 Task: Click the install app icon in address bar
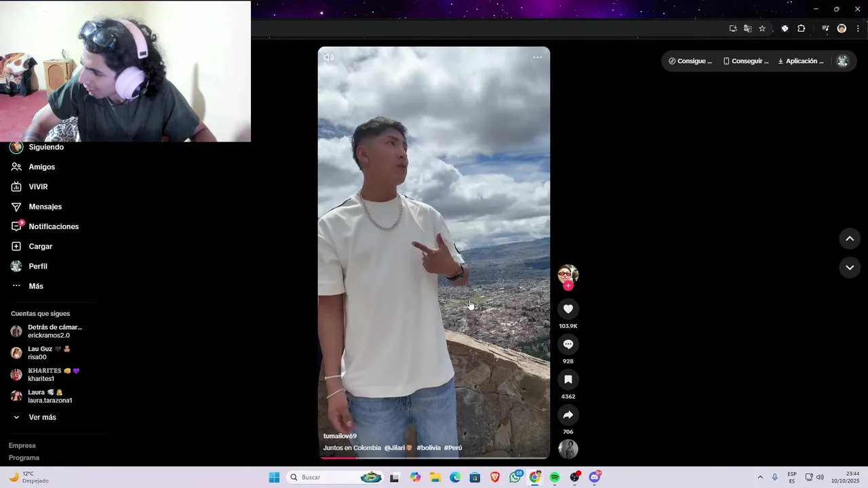pyautogui.click(x=733, y=28)
